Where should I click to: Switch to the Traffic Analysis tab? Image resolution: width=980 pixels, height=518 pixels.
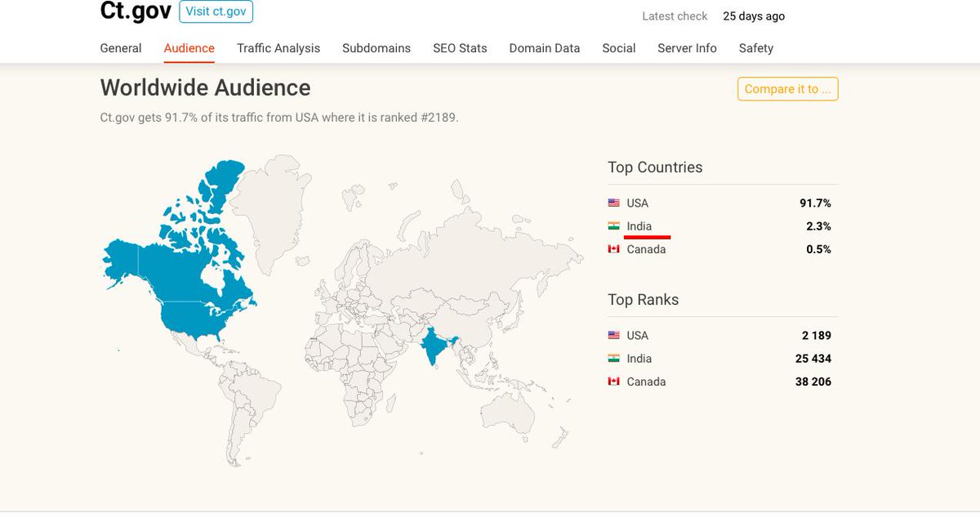[x=278, y=48]
